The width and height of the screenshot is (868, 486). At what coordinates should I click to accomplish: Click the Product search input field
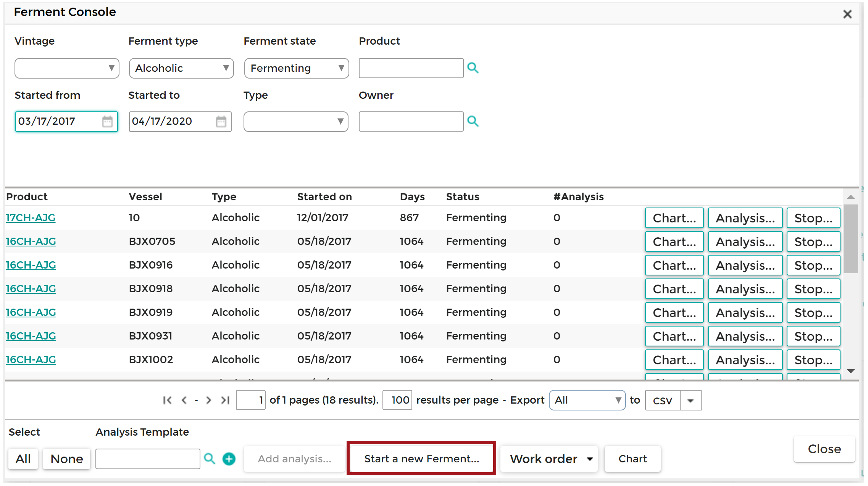coord(411,68)
